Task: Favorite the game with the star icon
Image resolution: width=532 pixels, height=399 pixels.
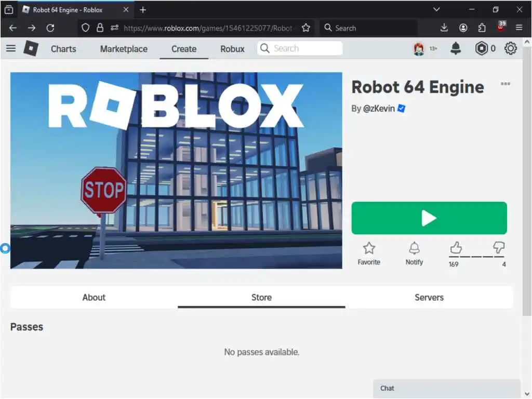Action: tap(369, 248)
